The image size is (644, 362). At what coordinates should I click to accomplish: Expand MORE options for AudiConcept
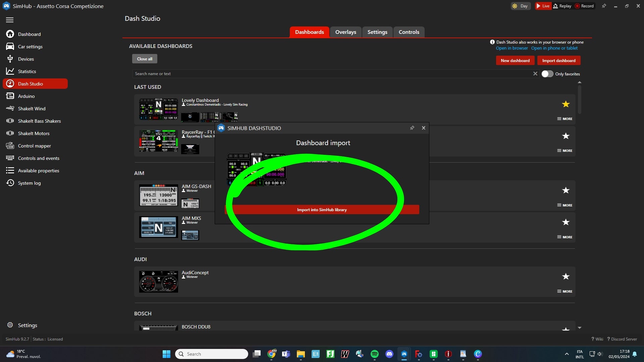coord(565,291)
